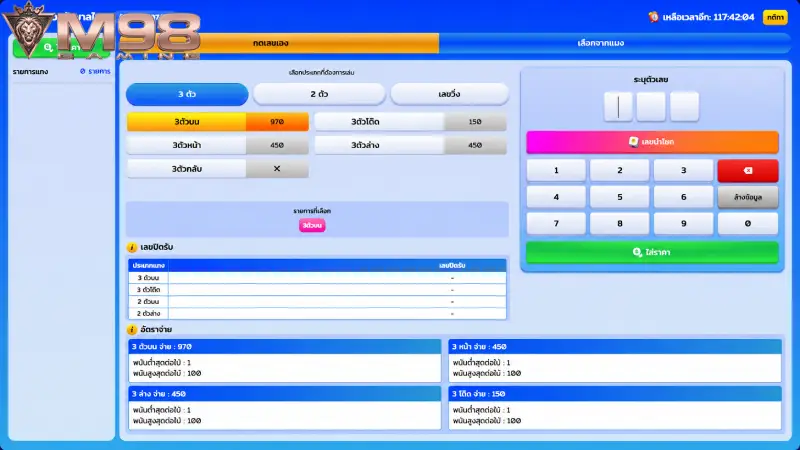The height and width of the screenshot is (450, 800).
Task: Switch to the เลือกจากแผง tab
Action: pyautogui.click(x=601, y=43)
